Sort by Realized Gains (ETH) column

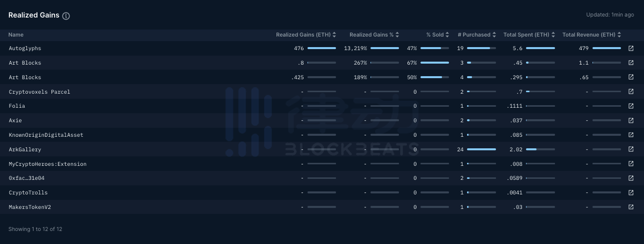(334, 35)
